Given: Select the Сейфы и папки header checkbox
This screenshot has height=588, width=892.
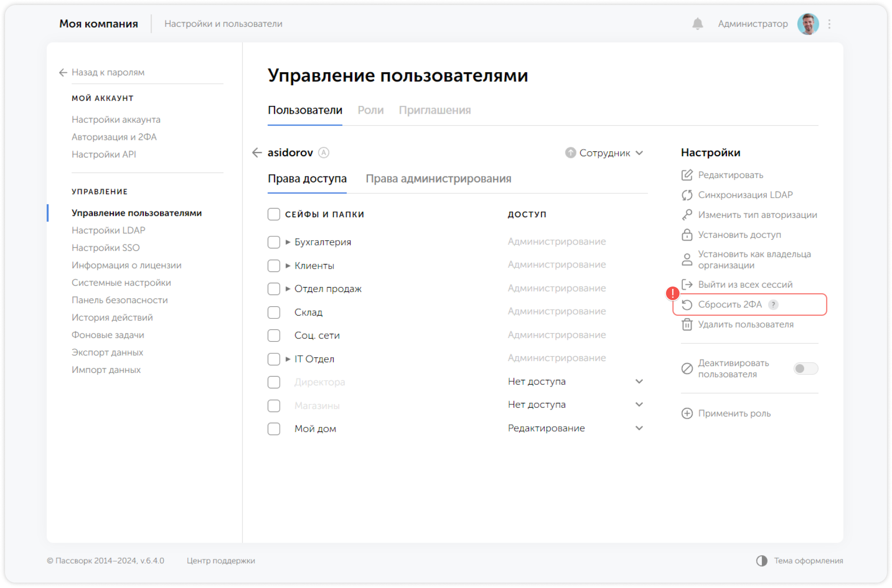Looking at the screenshot, I should click(274, 214).
